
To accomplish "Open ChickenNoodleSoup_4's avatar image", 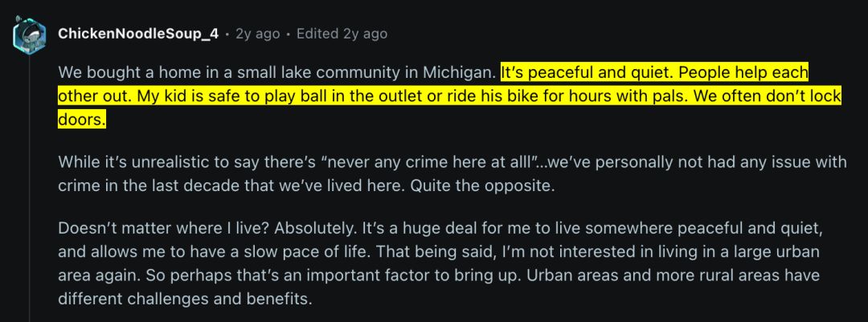I will click(x=30, y=36).
